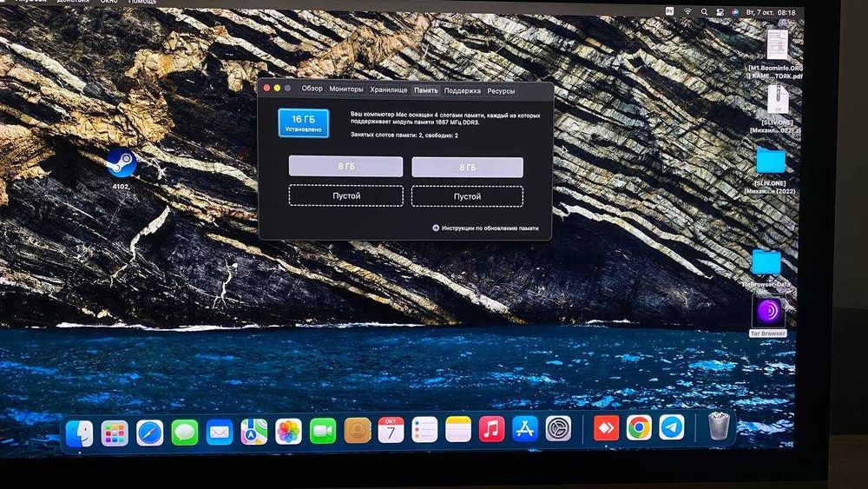Launch FaceTime from the dock

(323, 431)
